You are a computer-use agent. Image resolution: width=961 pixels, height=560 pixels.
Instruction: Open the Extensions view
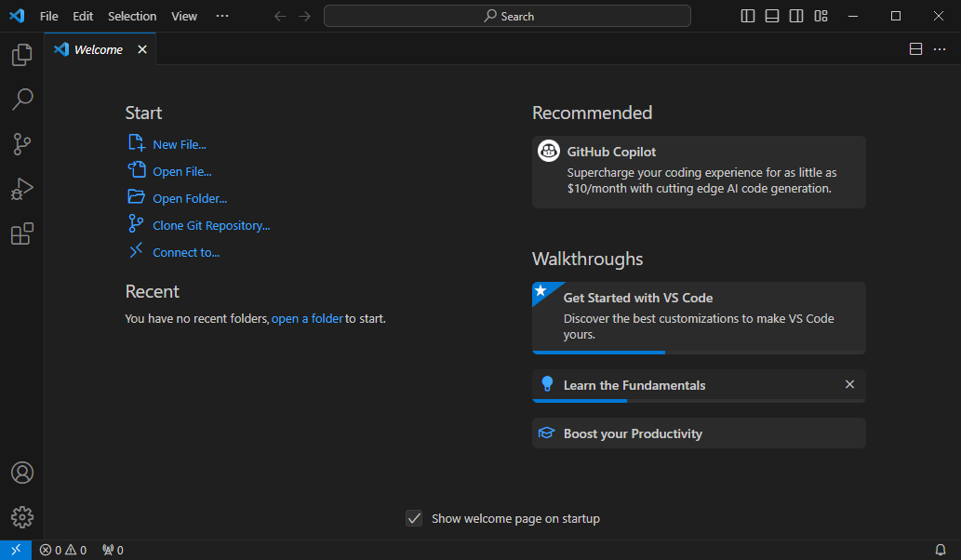click(x=21, y=233)
